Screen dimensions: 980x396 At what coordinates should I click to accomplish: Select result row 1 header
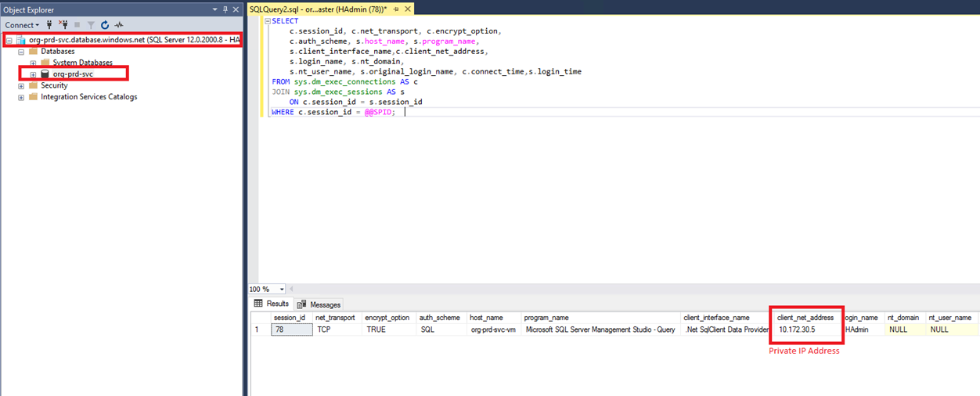pos(261,329)
